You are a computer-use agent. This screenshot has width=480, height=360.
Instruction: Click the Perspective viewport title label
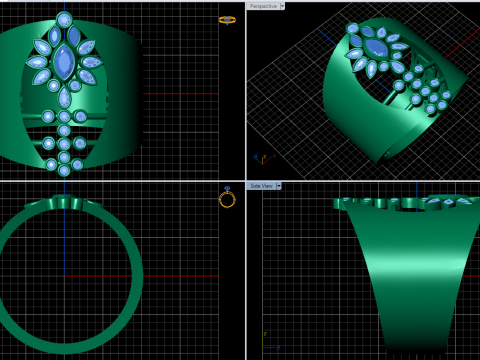tap(263, 6)
